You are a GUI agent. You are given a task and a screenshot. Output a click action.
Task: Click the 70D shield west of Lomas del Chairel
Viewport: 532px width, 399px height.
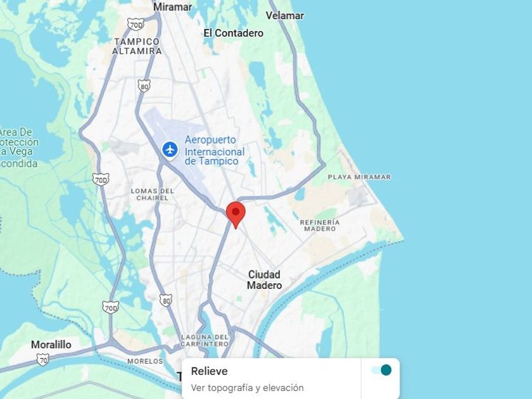101,179
